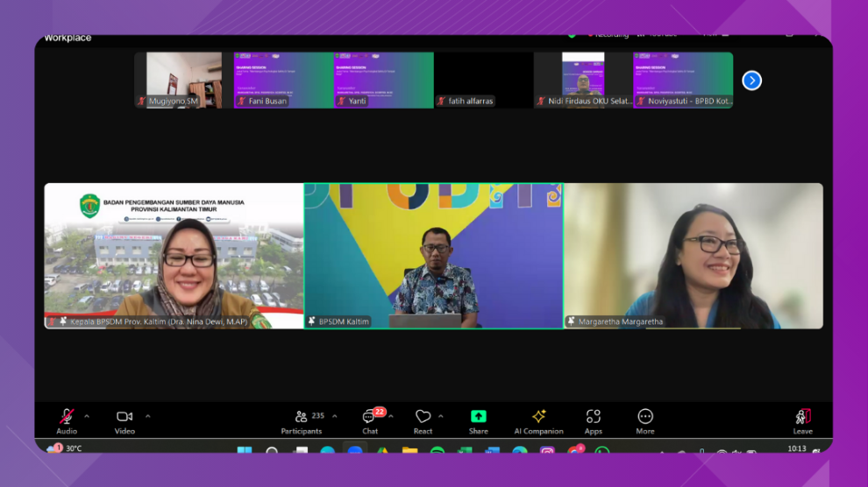Select Nidi Firdaus OKU Selat participant thumbnail
This screenshot has width=868, height=487.
coord(583,81)
